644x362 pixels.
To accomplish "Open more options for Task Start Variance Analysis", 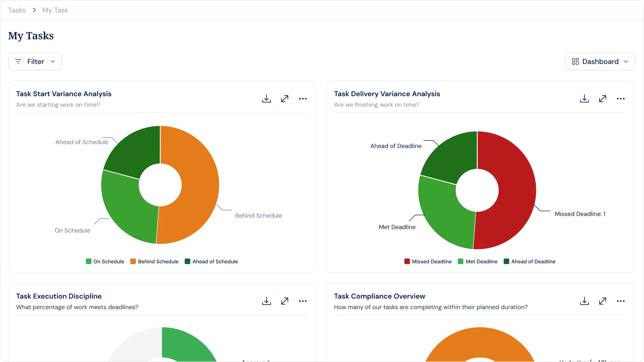I will [303, 99].
